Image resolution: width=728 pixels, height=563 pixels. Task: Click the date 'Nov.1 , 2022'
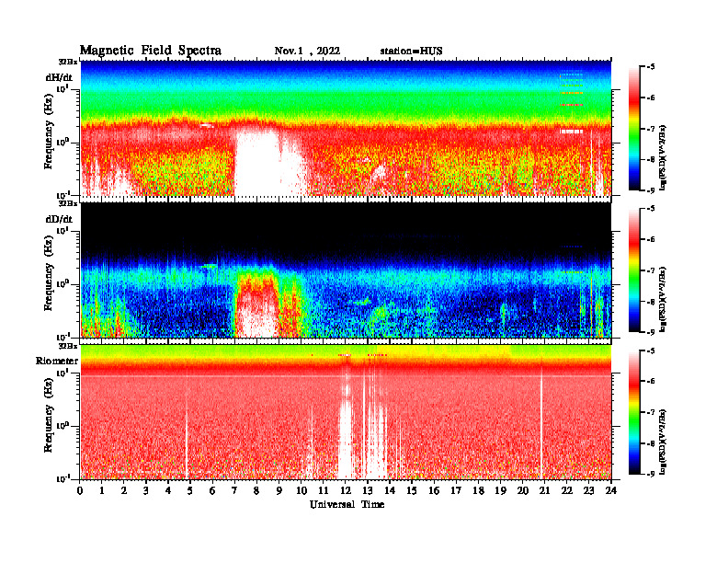307,52
